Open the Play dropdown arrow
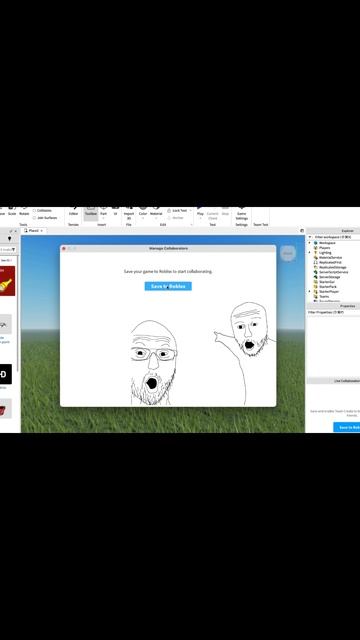The width and height of the screenshot is (360, 640). click(x=200, y=218)
